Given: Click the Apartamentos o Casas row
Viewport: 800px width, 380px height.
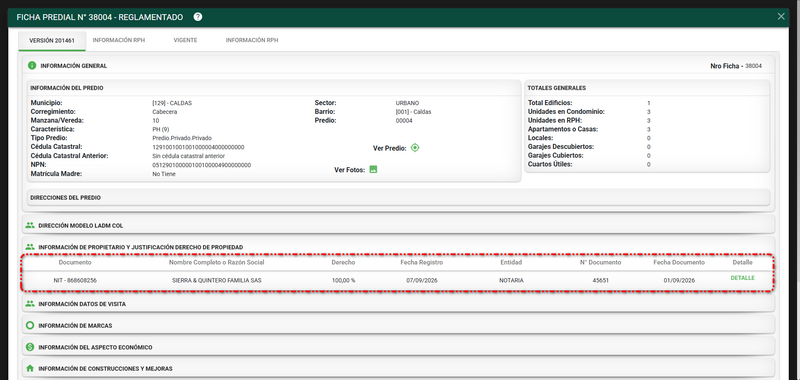Looking at the screenshot, I should (589, 130).
